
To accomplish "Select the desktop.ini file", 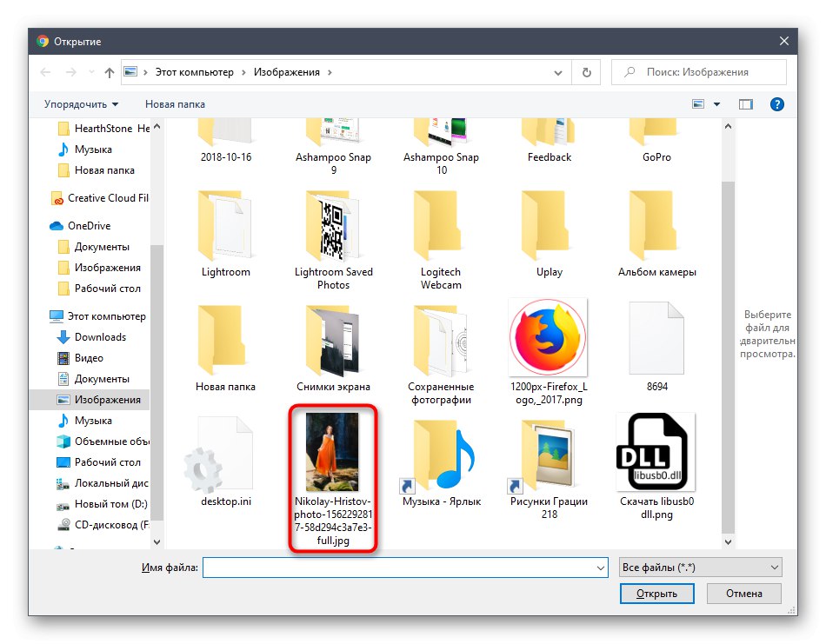I will click(x=226, y=462).
